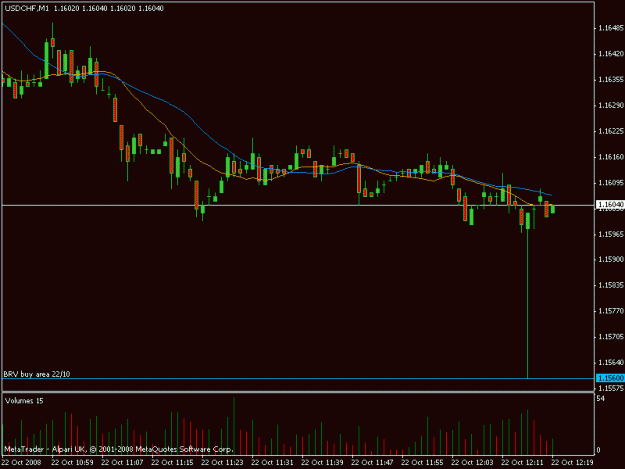
Task: Click the volume scale minimum value 0
Action: click(x=598, y=451)
